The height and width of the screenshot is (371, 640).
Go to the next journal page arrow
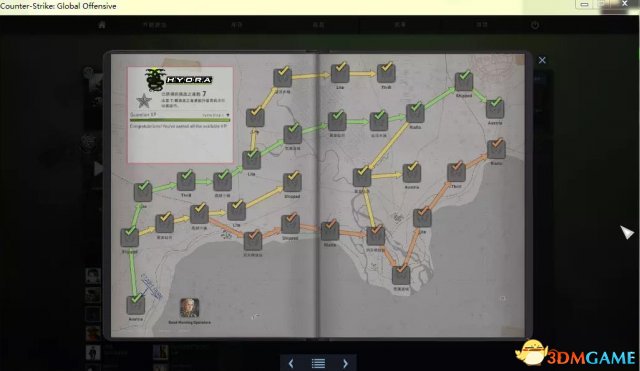(345, 363)
